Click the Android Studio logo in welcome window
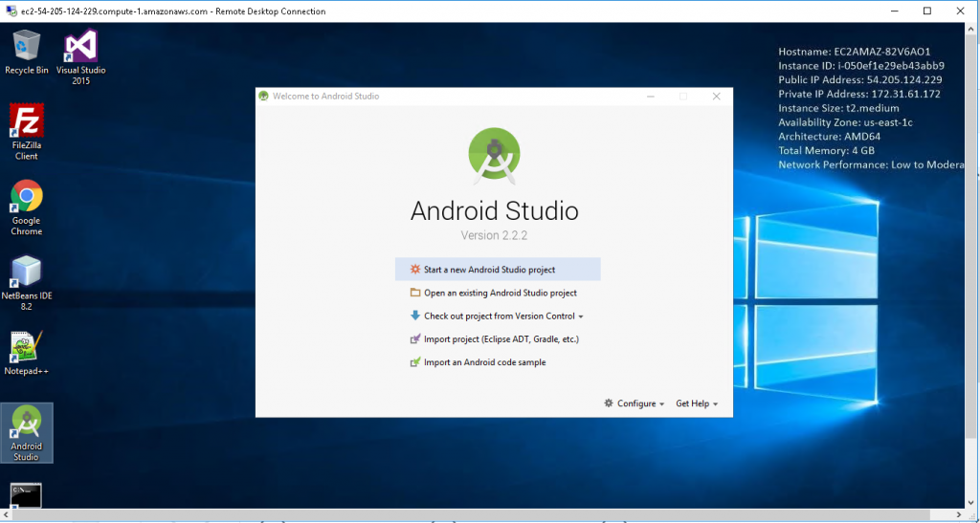This screenshot has width=980, height=523. (494, 157)
